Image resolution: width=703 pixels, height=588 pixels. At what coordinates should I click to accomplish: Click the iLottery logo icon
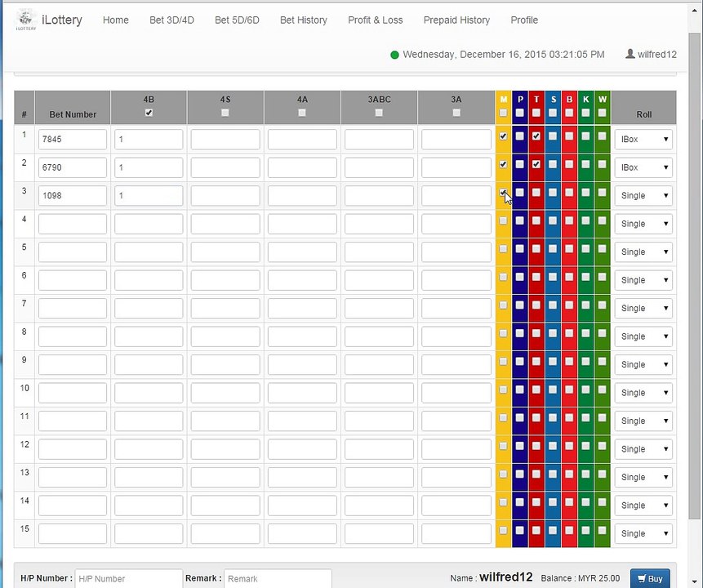tap(25, 20)
